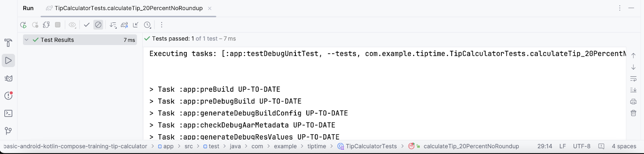Image resolution: width=644 pixels, height=154 pixels.
Task: Open the Terminal tool window
Action: [x=8, y=113]
